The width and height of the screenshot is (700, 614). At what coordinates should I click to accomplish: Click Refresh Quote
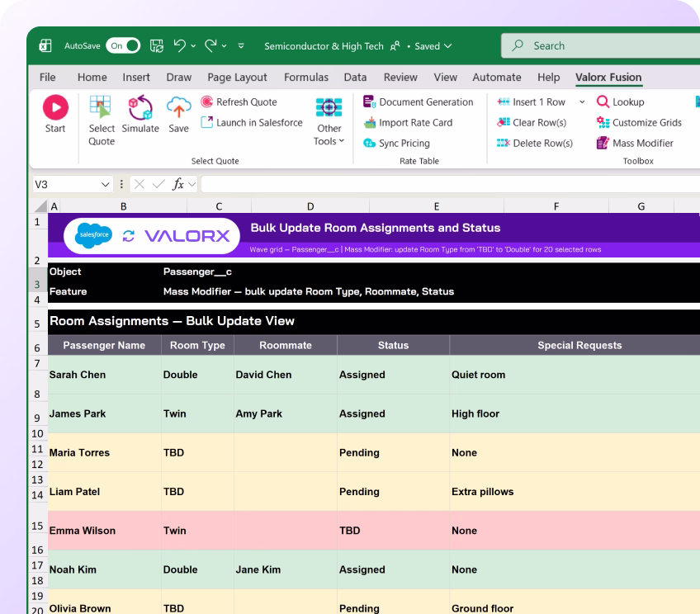pyautogui.click(x=239, y=102)
